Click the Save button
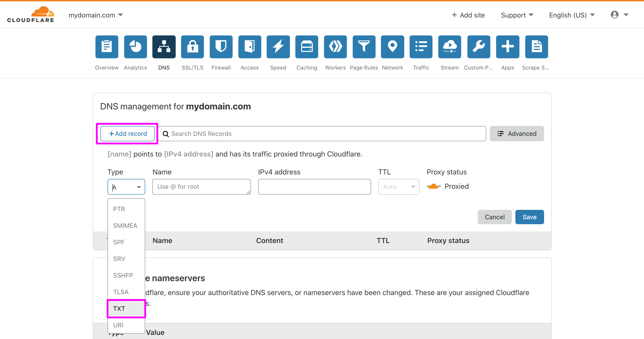 pyautogui.click(x=529, y=217)
